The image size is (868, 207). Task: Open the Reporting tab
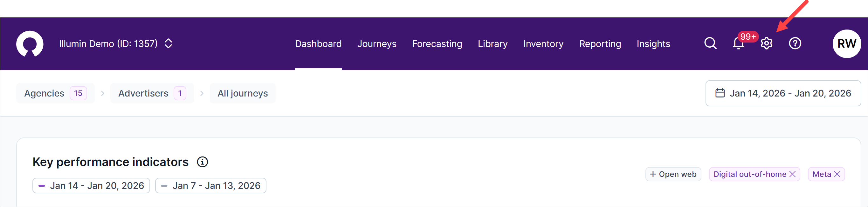(x=600, y=44)
